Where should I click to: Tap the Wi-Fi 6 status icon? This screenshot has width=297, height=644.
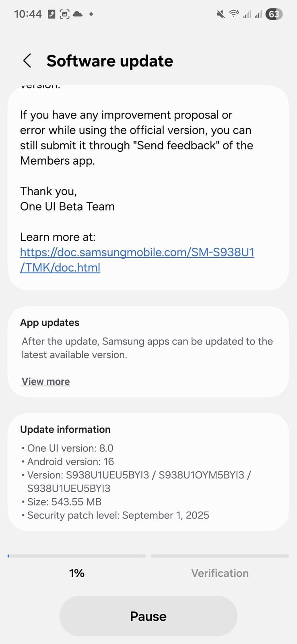[x=234, y=14]
